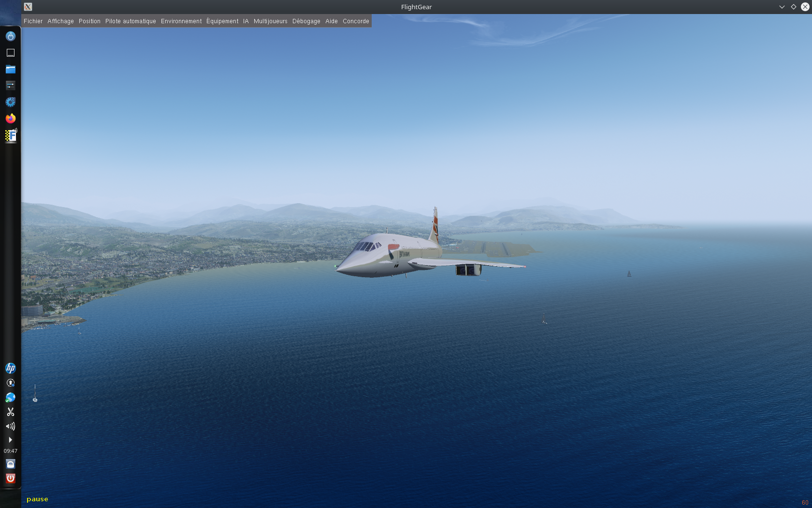
Task: Open the Équipement menu
Action: click(x=222, y=21)
